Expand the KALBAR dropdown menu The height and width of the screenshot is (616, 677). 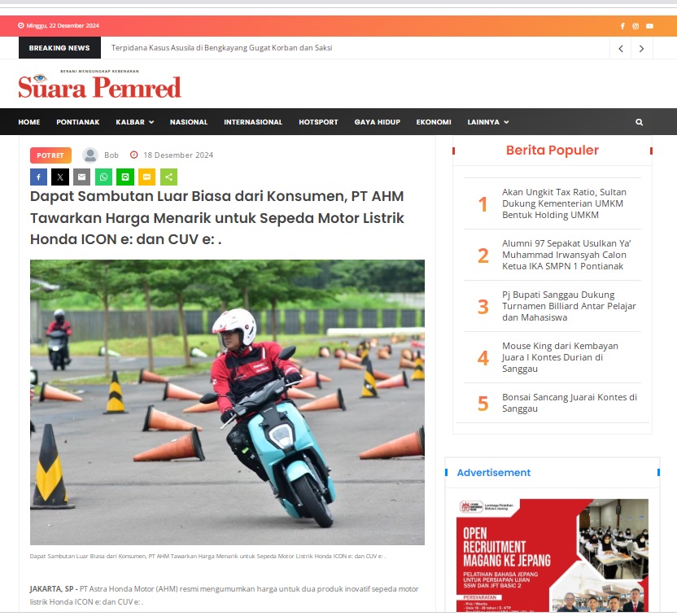134,122
